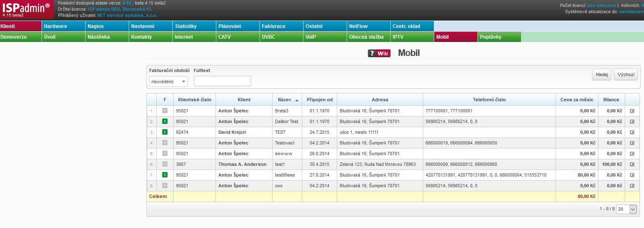Select the Telefonní číslo column header

489,100
